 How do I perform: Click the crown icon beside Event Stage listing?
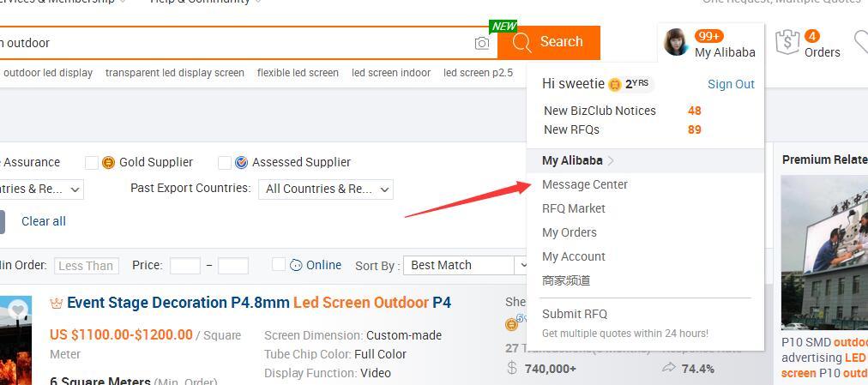pyautogui.click(x=56, y=304)
